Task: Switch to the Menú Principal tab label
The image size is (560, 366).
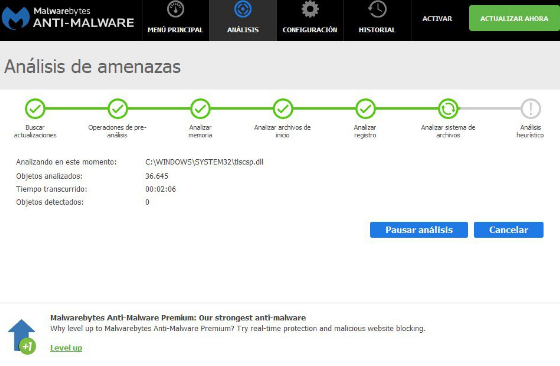Action: pyautogui.click(x=175, y=30)
